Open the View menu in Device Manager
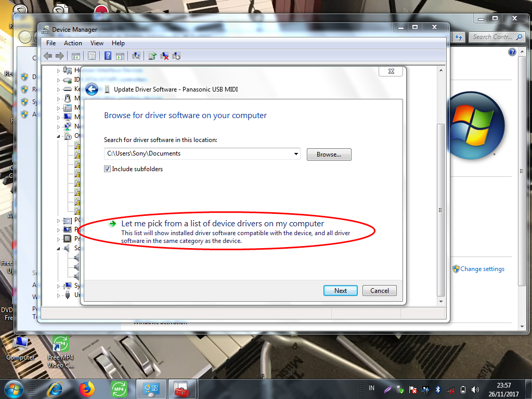This screenshot has height=399, width=532. (x=97, y=43)
